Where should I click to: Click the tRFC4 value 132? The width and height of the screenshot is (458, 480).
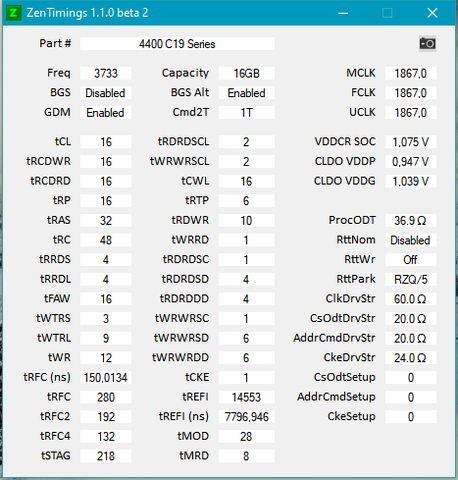tap(106, 436)
